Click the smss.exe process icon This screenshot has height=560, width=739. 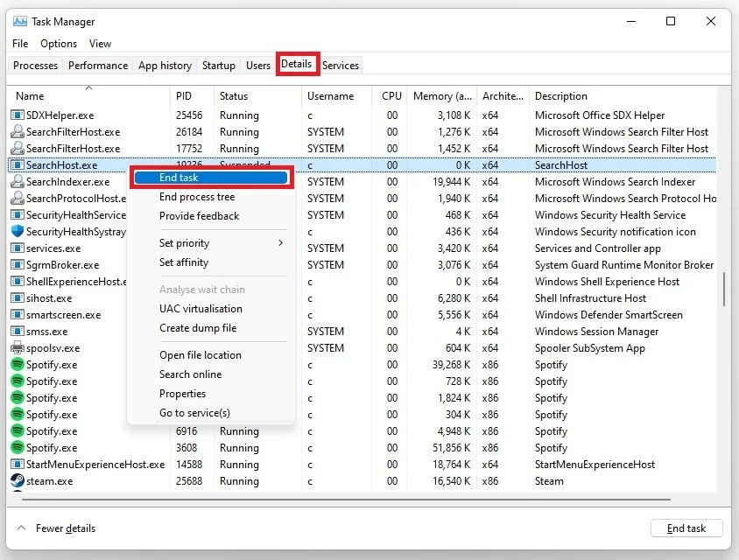[x=18, y=331]
